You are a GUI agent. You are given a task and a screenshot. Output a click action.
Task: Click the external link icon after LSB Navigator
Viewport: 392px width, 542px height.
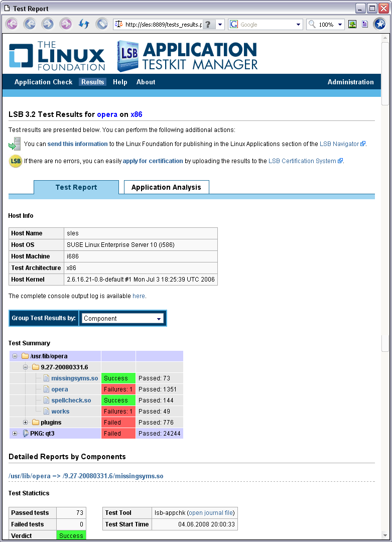(x=362, y=144)
